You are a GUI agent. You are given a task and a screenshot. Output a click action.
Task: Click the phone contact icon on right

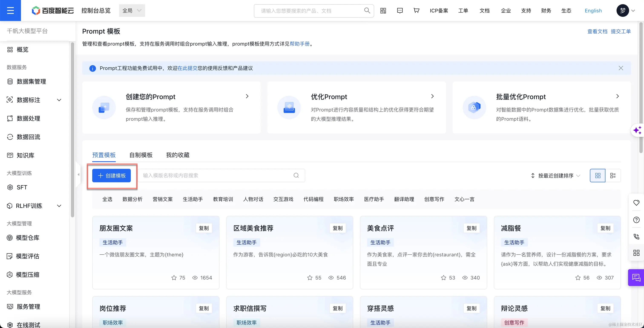(636, 236)
